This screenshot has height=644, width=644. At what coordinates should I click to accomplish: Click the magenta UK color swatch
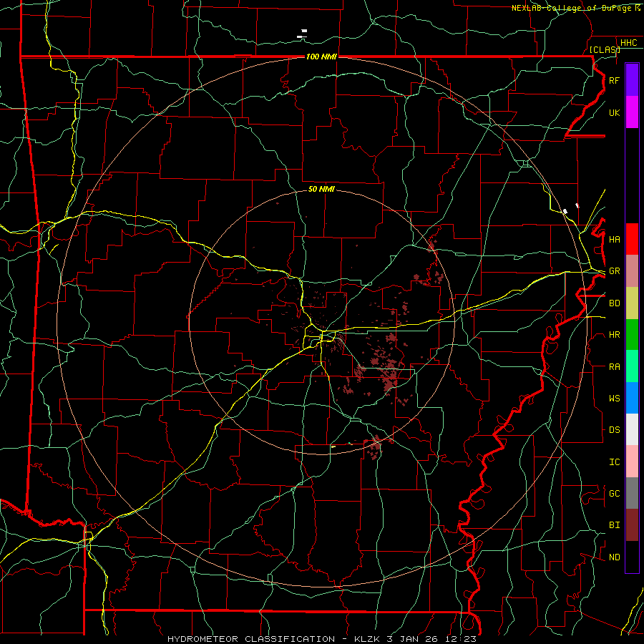(x=632, y=112)
